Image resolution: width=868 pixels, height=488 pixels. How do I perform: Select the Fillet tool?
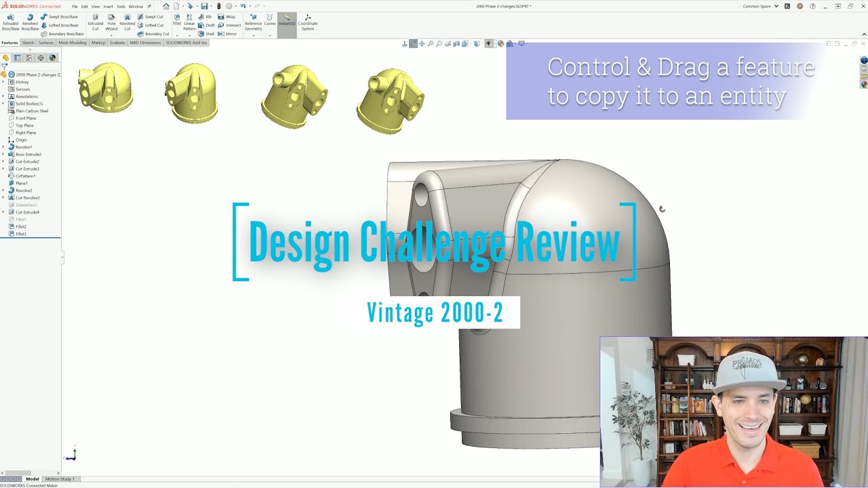coord(177,20)
